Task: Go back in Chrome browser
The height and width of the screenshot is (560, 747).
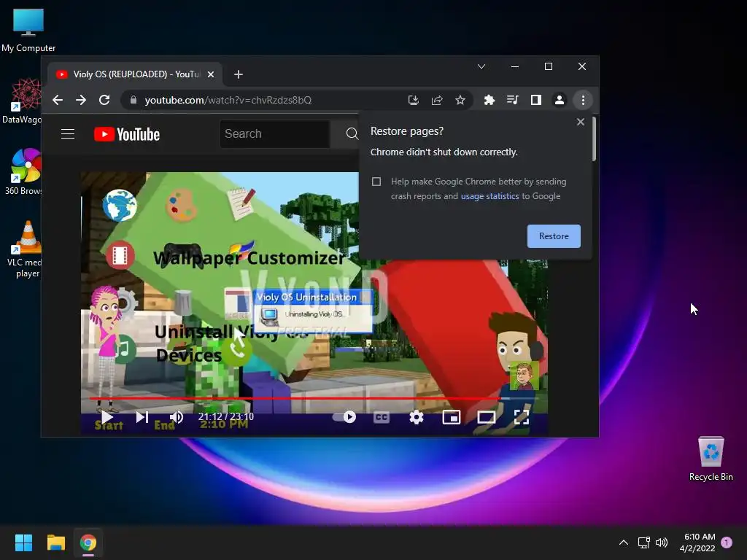Action: 58,100
